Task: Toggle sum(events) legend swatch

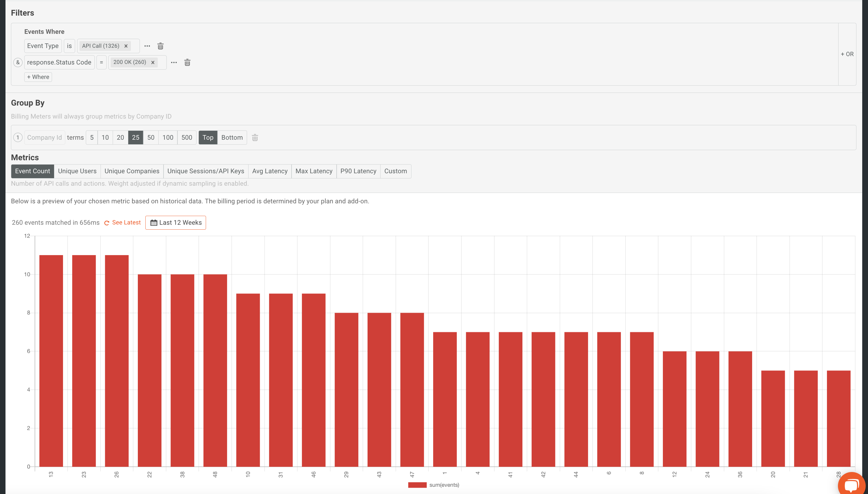Action: (x=417, y=485)
